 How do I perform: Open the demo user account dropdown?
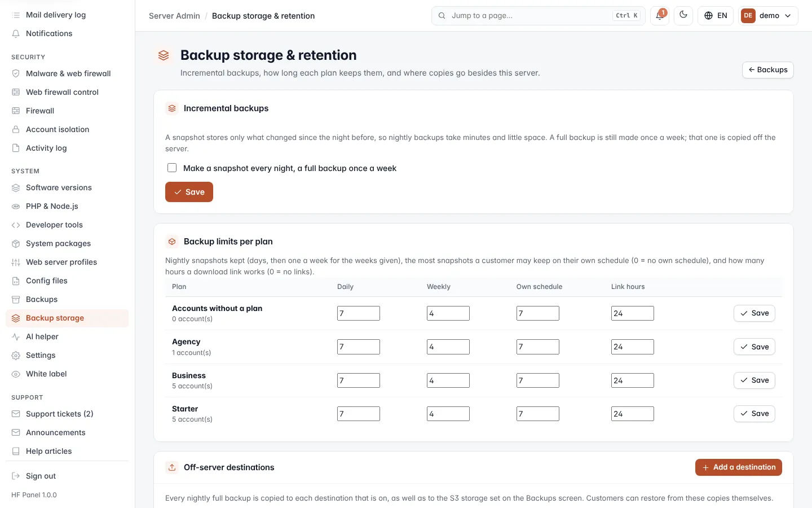tap(769, 16)
